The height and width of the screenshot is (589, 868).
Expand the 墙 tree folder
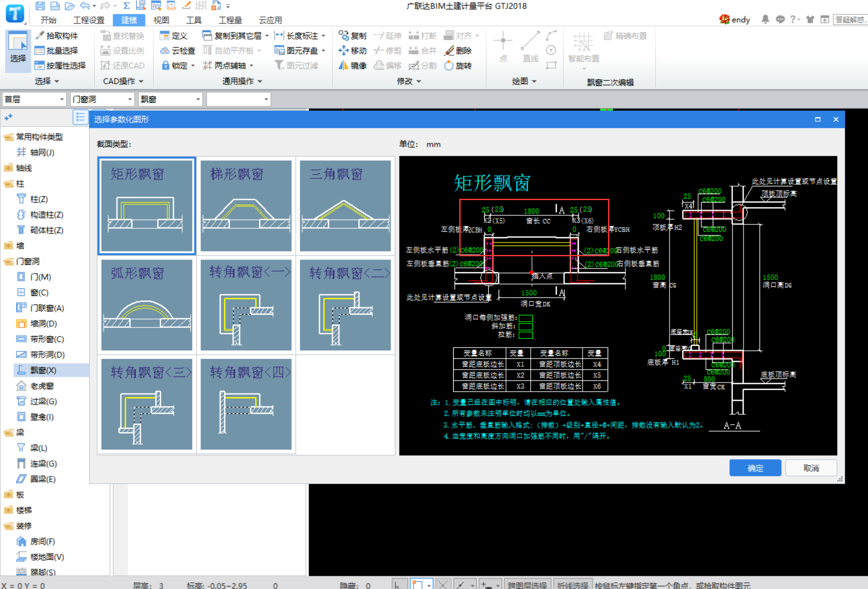pyautogui.click(x=8, y=246)
